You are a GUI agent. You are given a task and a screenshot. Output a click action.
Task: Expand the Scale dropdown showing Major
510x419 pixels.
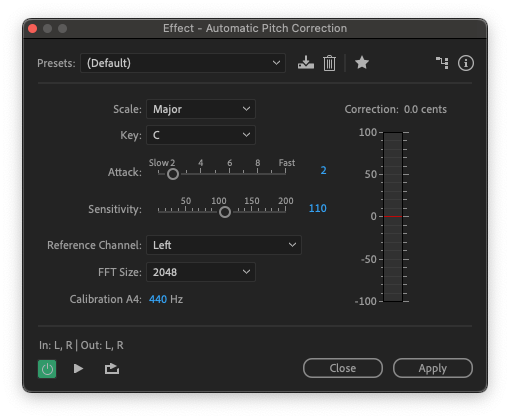(201, 109)
